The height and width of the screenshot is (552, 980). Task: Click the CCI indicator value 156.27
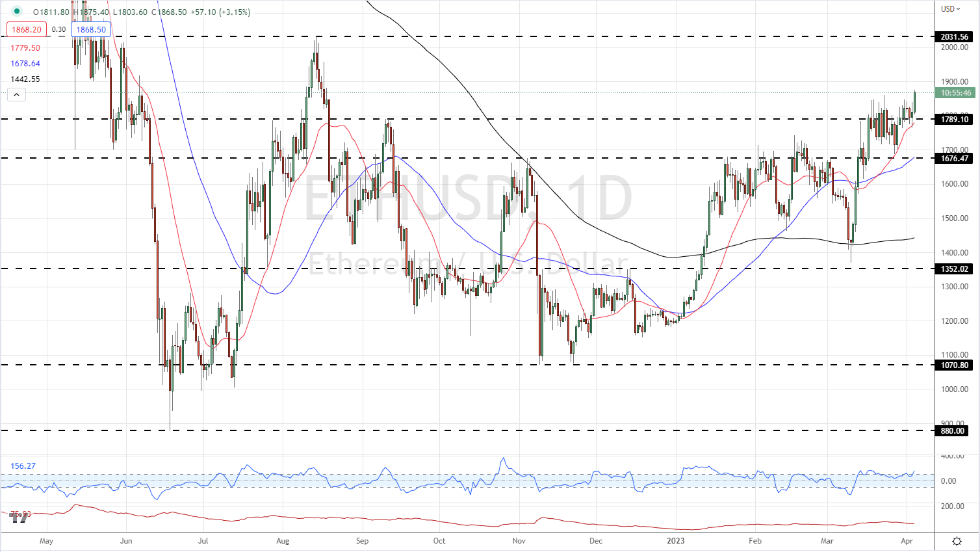[23, 466]
